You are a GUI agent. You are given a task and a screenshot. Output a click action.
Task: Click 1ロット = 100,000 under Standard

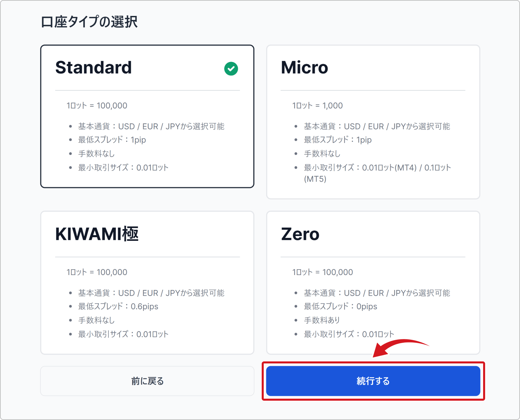point(96,105)
